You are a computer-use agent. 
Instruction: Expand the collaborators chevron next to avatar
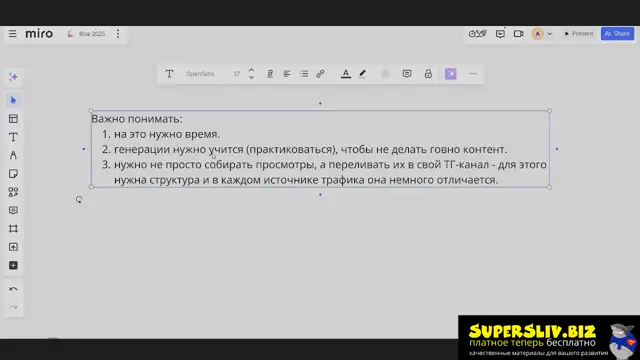pos(549,34)
